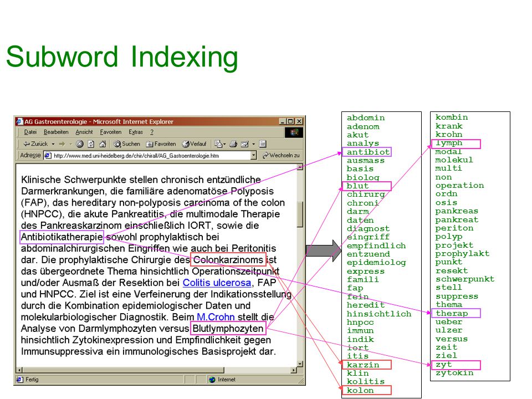Open the forward button dropdown arrow

coord(70,144)
